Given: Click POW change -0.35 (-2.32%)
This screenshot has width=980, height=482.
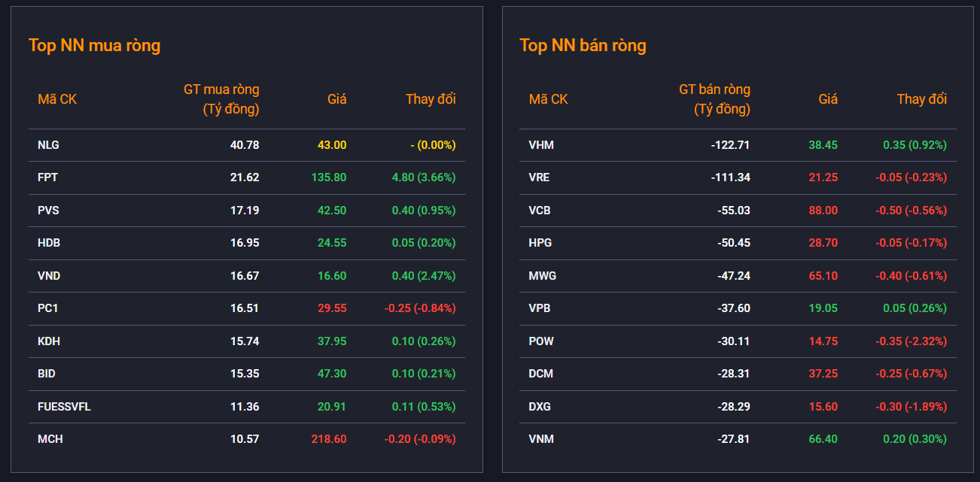Looking at the screenshot, I should click(911, 341).
